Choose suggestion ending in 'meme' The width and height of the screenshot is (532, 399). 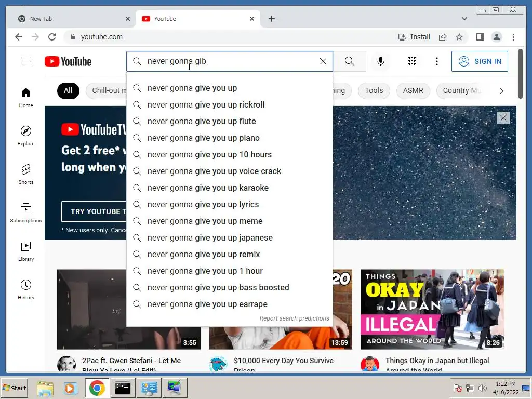[x=229, y=221]
